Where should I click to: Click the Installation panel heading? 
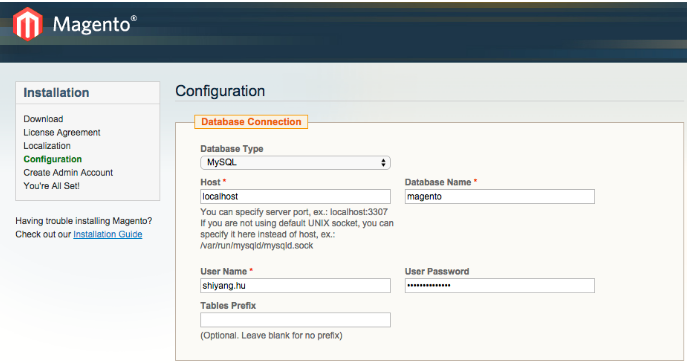(x=56, y=93)
